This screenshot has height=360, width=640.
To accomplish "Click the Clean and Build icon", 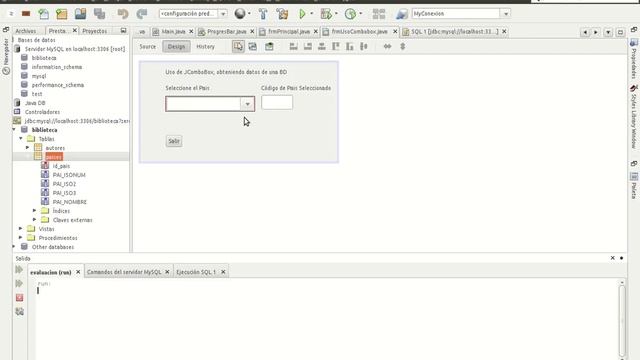I will coord(282,14).
